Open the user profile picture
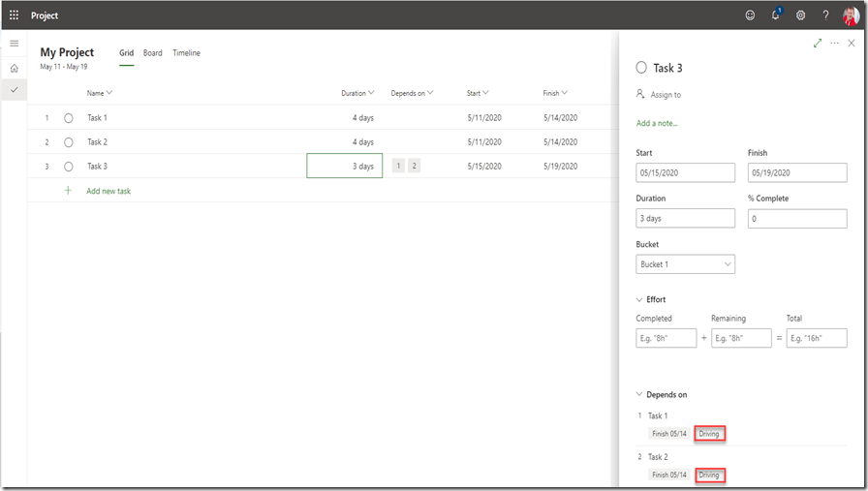 tap(851, 15)
